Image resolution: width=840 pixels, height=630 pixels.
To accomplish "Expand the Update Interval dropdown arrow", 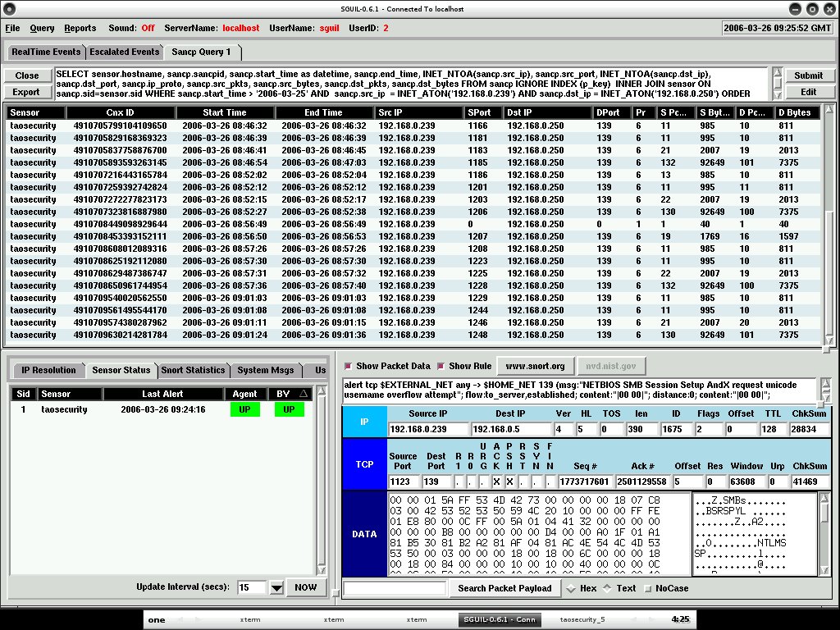I will (x=276, y=587).
